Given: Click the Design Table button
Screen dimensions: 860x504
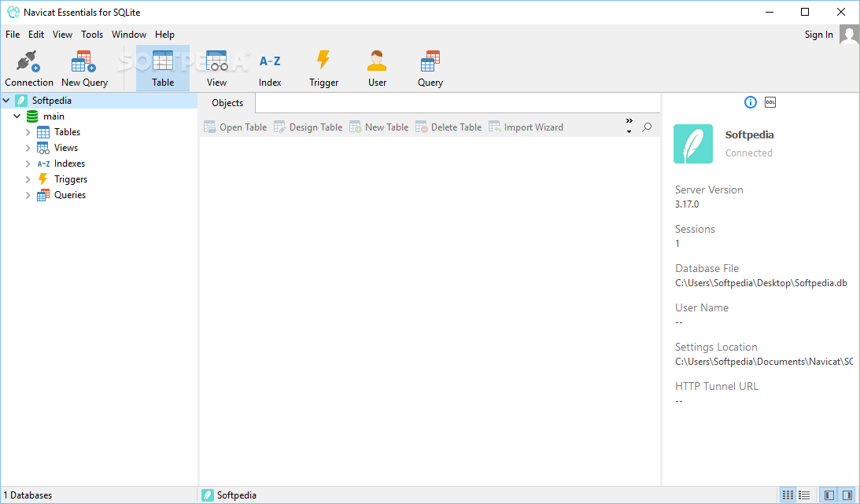Looking at the screenshot, I should [308, 127].
